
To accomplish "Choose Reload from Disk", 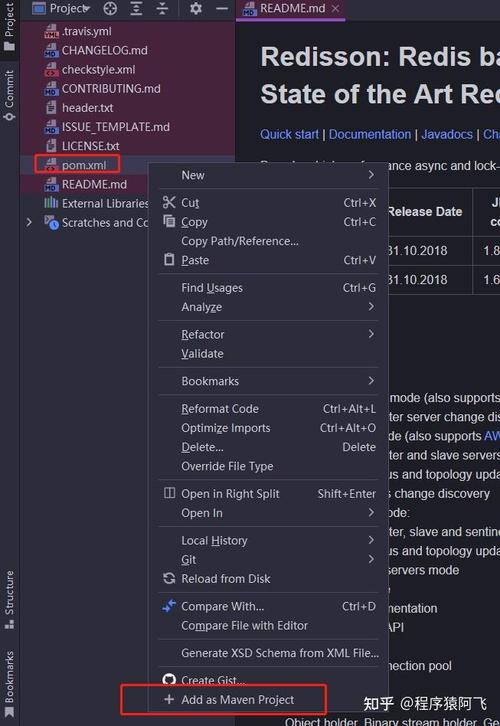I will click(x=269, y=579).
